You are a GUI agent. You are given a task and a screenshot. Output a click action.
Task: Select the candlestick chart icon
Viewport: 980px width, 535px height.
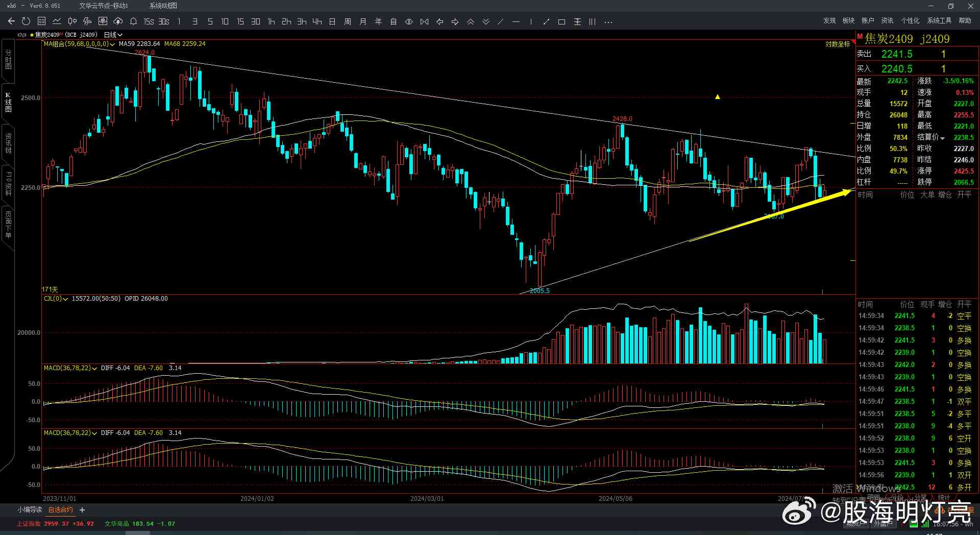[72, 21]
